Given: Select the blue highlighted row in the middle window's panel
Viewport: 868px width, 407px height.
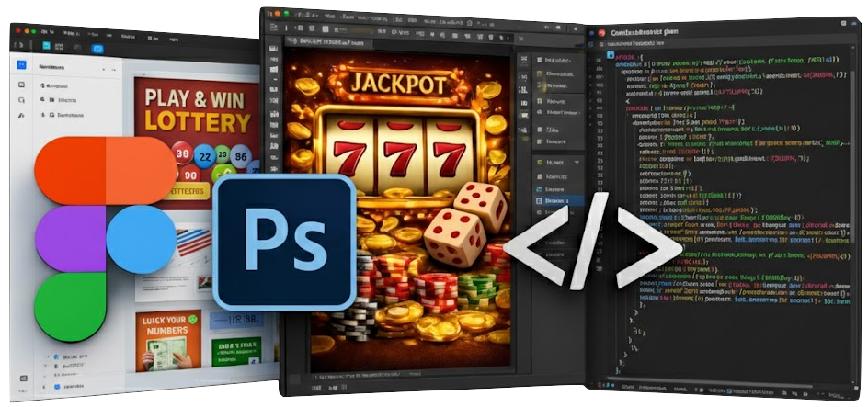Looking at the screenshot, I should click(x=557, y=200).
